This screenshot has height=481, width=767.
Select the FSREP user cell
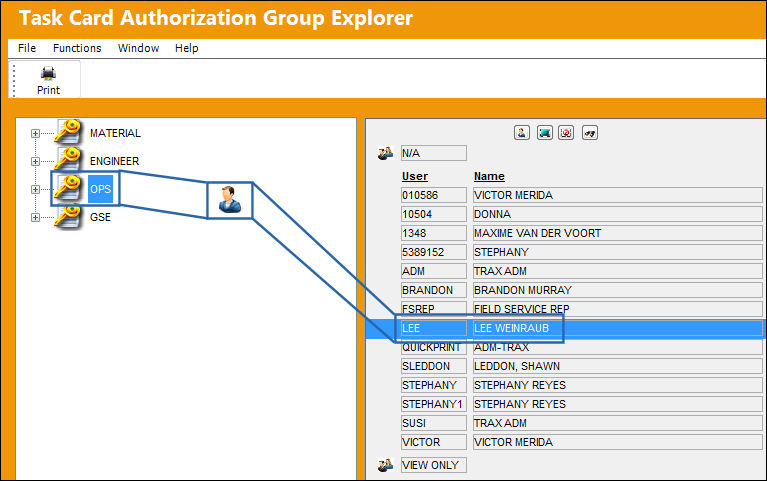click(433, 309)
